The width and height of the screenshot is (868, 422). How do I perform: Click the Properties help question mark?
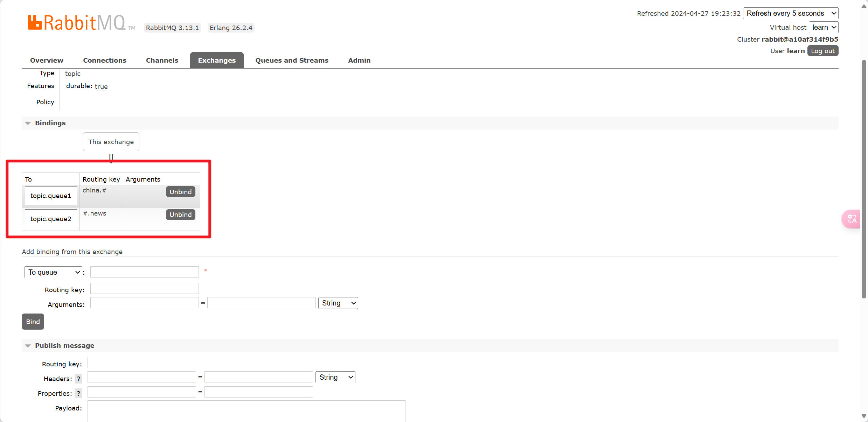click(78, 393)
